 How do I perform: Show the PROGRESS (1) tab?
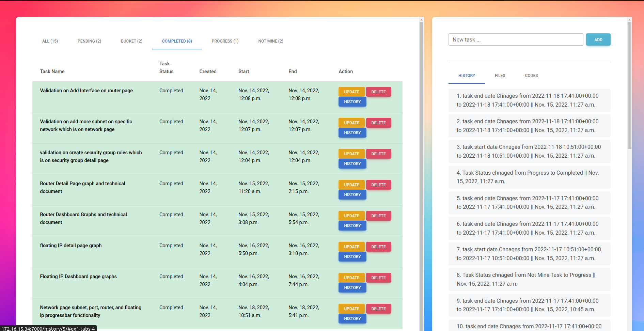(225, 41)
